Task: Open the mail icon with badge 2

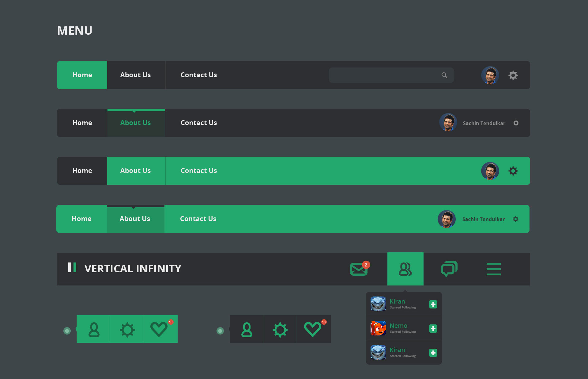Action: [359, 269]
